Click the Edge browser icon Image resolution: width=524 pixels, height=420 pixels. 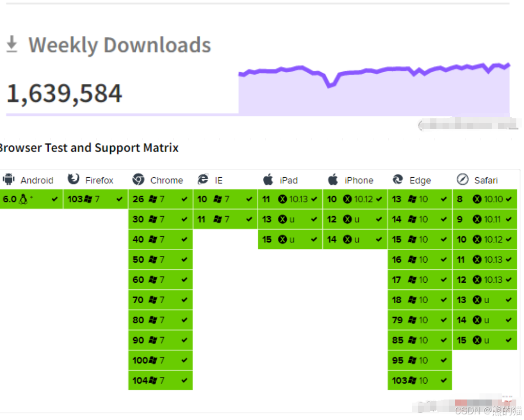(397, 180)
